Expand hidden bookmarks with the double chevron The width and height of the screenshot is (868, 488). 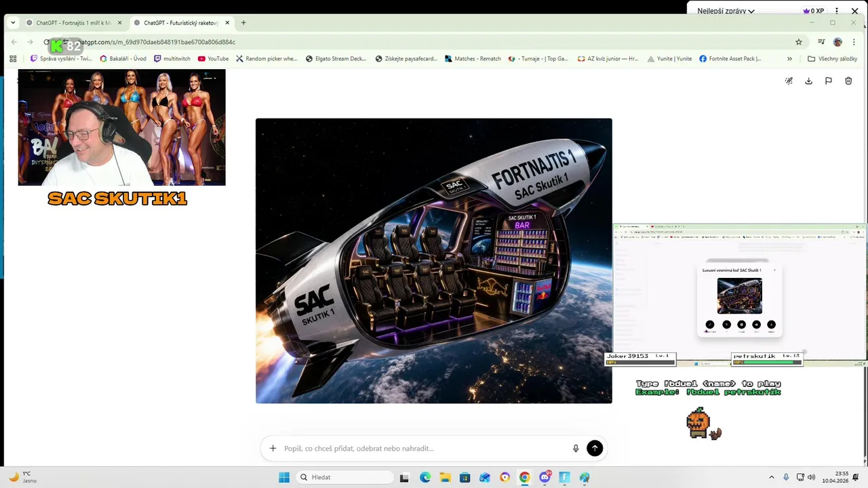click(x=789, y=59)
